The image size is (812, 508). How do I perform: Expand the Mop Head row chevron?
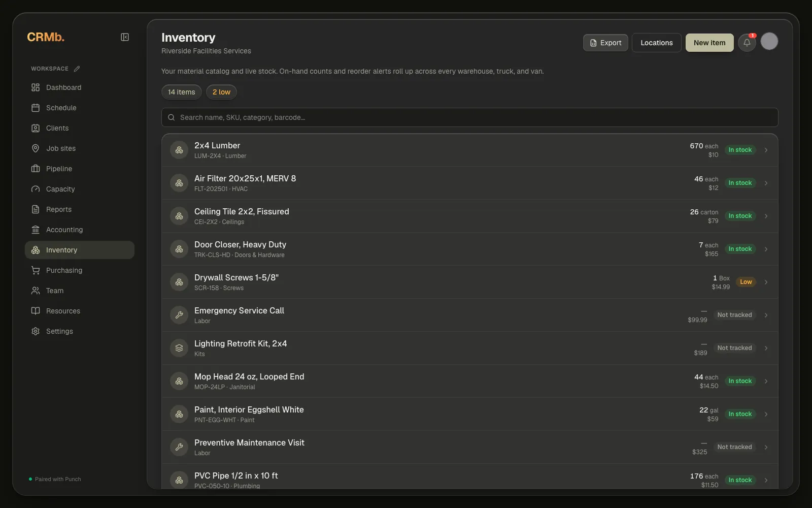pos(766,381)
